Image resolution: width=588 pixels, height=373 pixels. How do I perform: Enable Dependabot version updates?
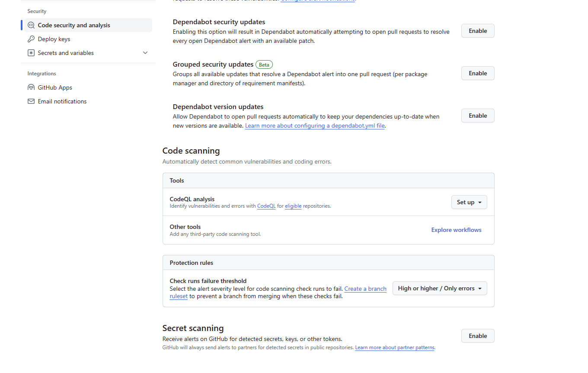(x=478, y=116)
